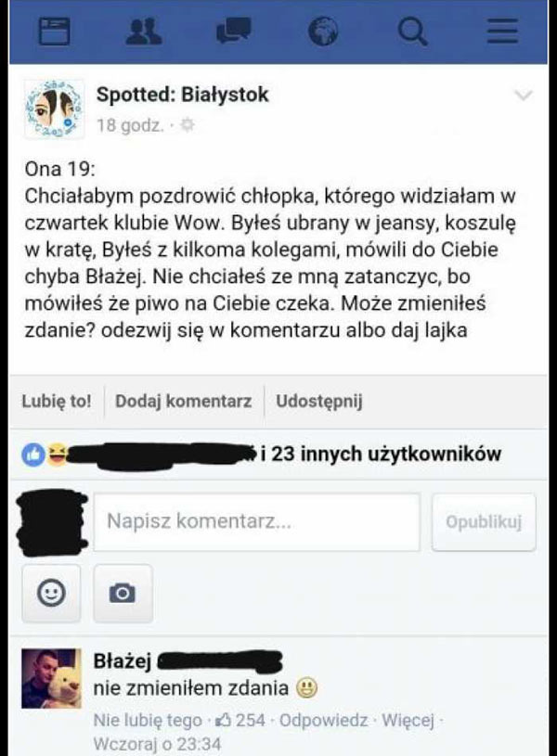Open the messages chat icon
The image size is (557, 756).
point(234,31)
